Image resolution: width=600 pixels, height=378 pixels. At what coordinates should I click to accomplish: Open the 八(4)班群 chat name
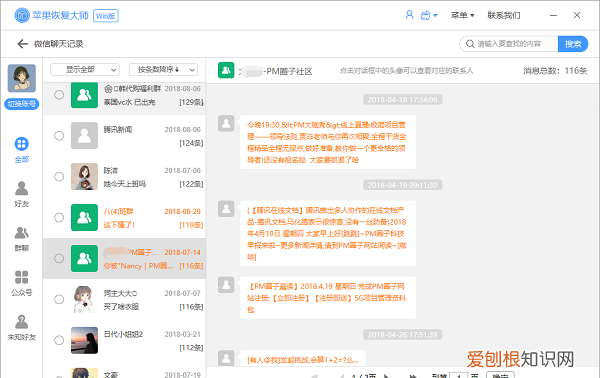tap(119, 212)
